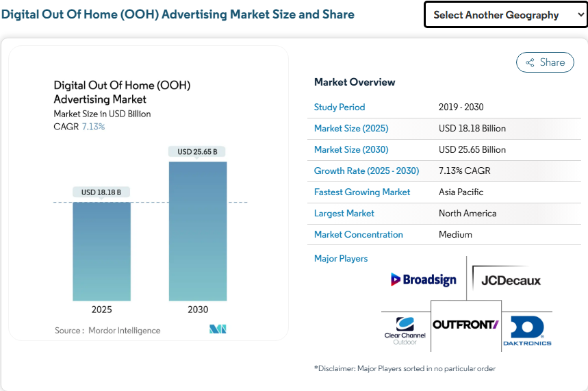The height and width of the screenshot is (391, 588).
Task: Select the Growth Rate (2025 - 2030) row label
Action: (x=366, y=171)
